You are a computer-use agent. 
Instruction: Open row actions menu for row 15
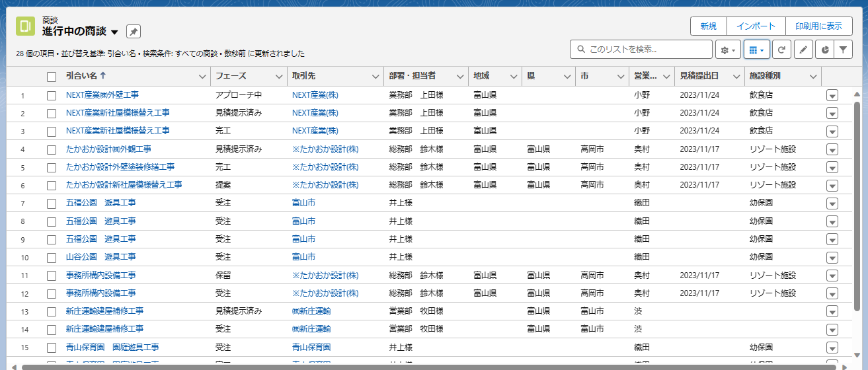tap(832, 348)
